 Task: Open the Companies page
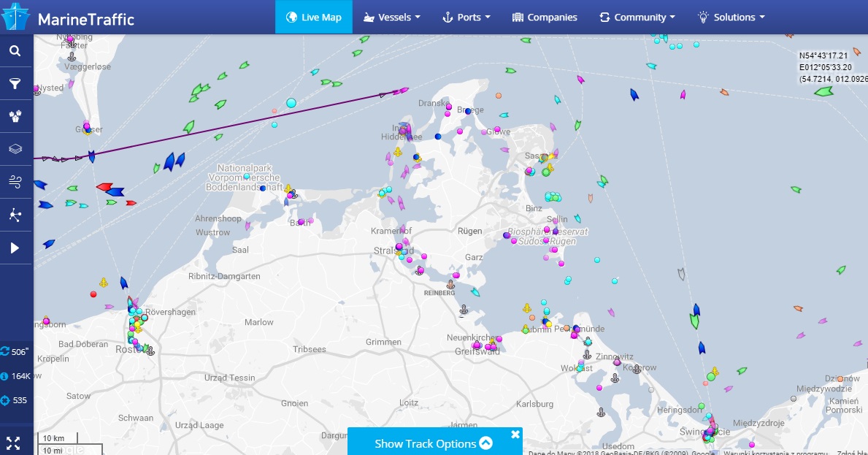point(545,17)
